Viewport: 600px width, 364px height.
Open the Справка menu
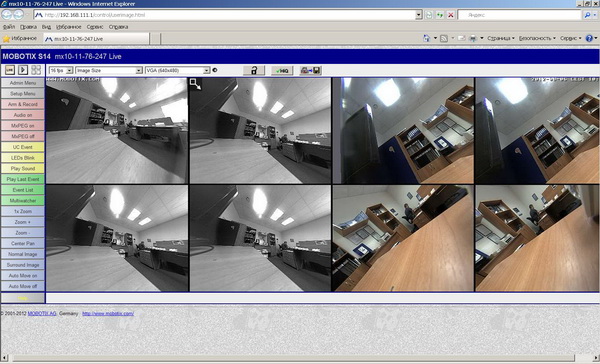tap(118, 27)
